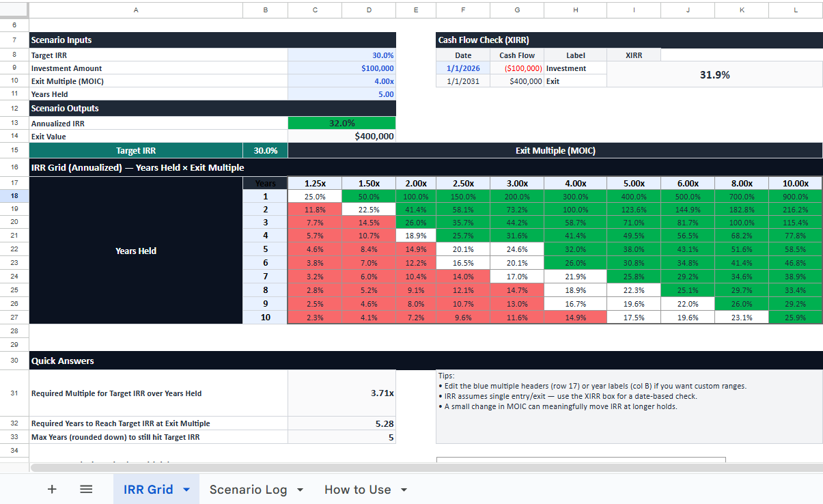The height and width of the screenshot is (504, 823).
Task: Select the green Annualized IRR cell showing 32.0%
Action: pyautogui.click(x=341, y=123)
